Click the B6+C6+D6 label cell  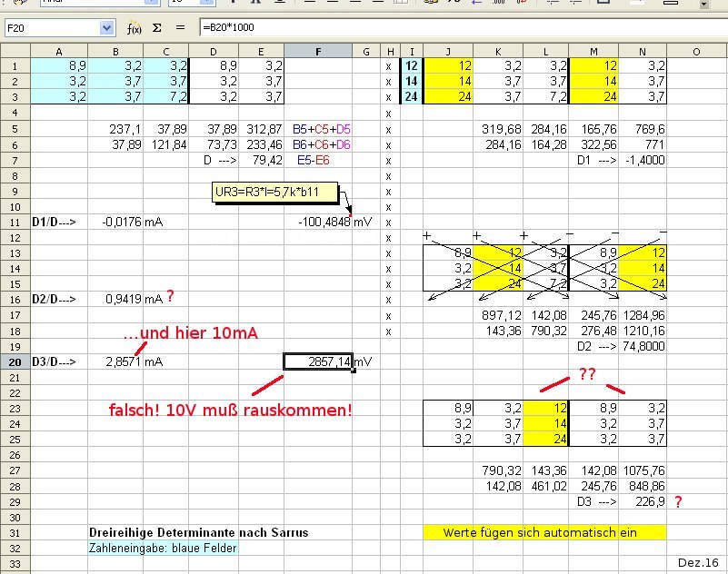click(318, 144)
